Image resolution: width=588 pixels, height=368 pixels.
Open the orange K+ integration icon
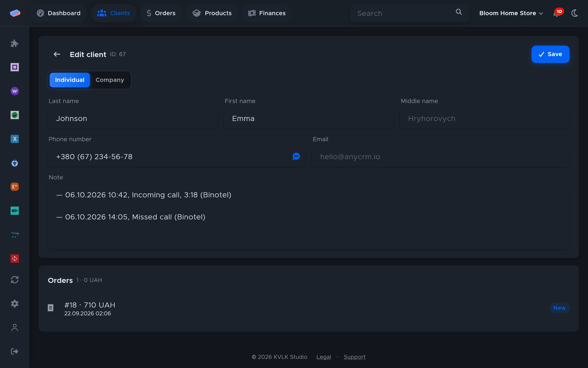point(14,187)
